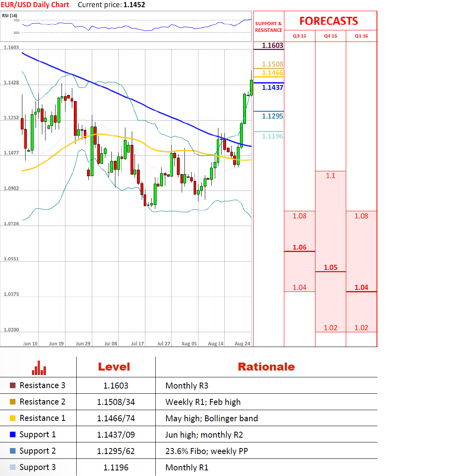Select the Q1 16 forecast header
This screenshot has width=460, height=476.
pyautogui.click(x=361, y=36)
